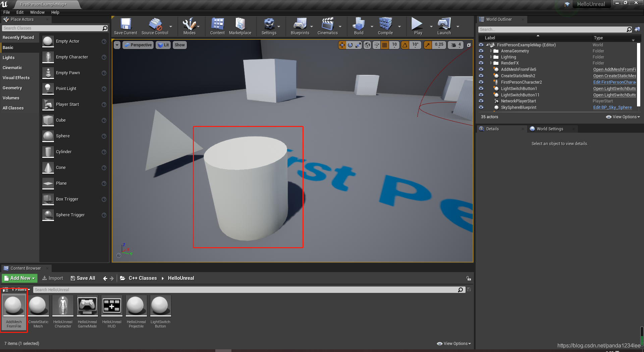644x352 pixels.
Task: Toggle grid snapping in viewport
Action: pos(385,45)
